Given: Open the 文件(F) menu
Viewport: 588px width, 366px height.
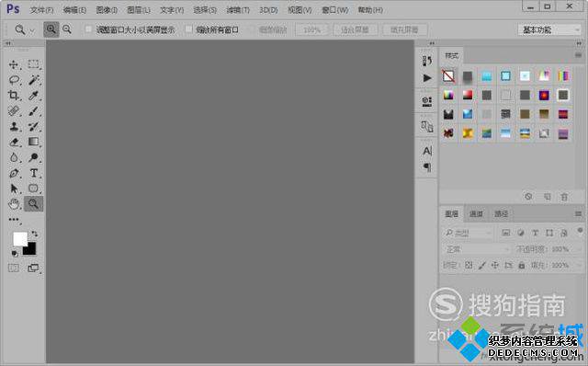Looking at the screenshot, I should pos(41,10).
